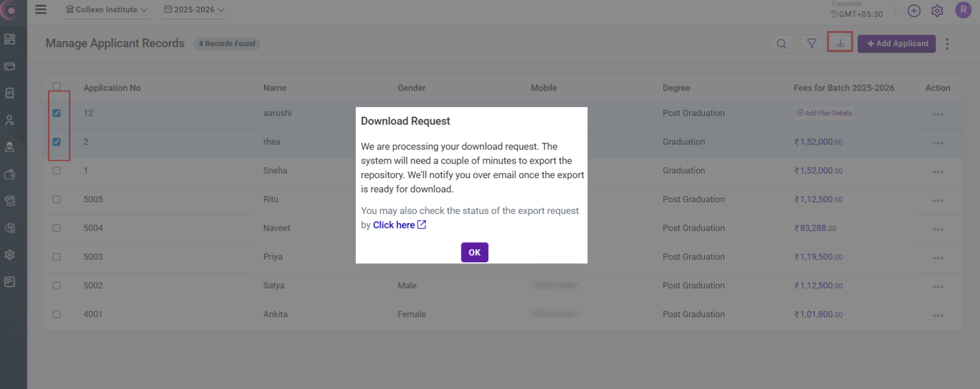Click the search magnifier icon
980x389 pixels.
point(781,44)
